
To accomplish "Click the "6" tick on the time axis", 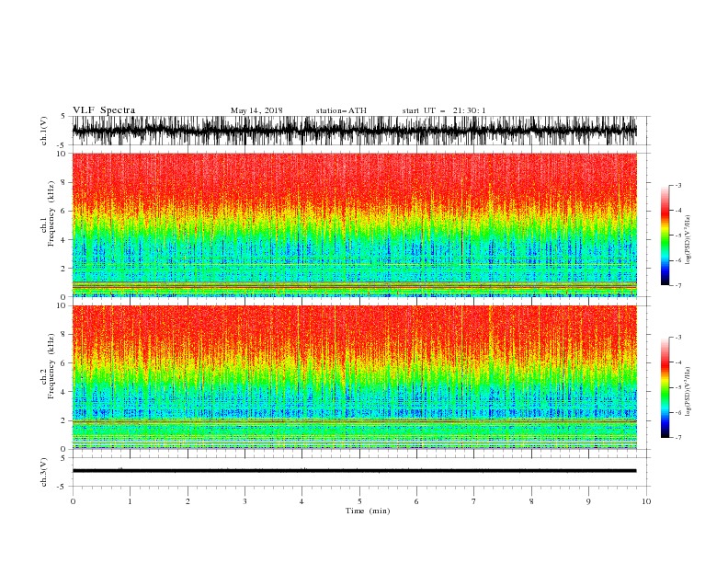I will point(416,501).
